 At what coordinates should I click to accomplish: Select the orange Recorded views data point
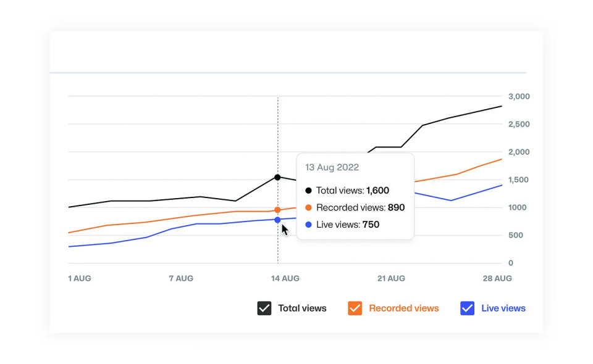(277, 210)
